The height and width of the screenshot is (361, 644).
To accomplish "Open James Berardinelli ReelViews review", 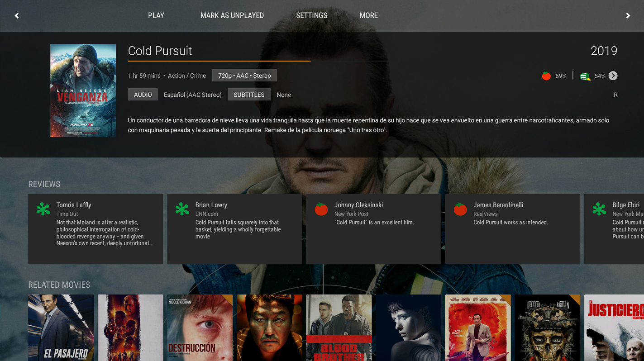I will pyautogui.click(x=513, y=229).
